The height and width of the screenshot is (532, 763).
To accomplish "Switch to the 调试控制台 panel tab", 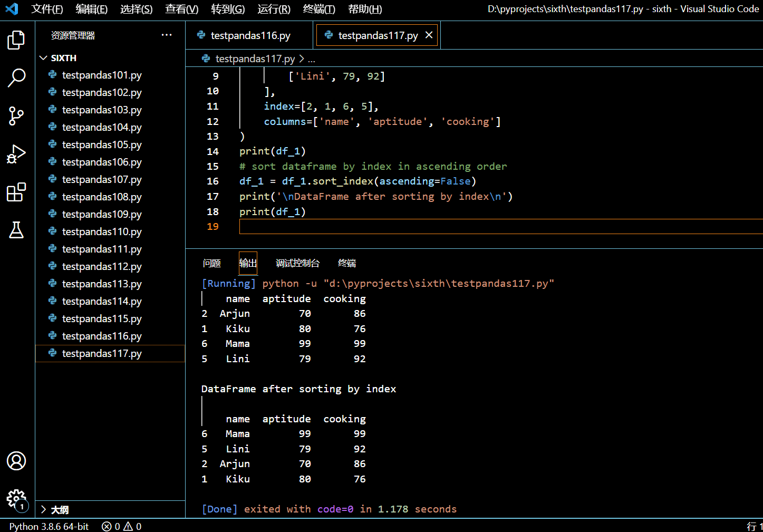I will (297, 263).
